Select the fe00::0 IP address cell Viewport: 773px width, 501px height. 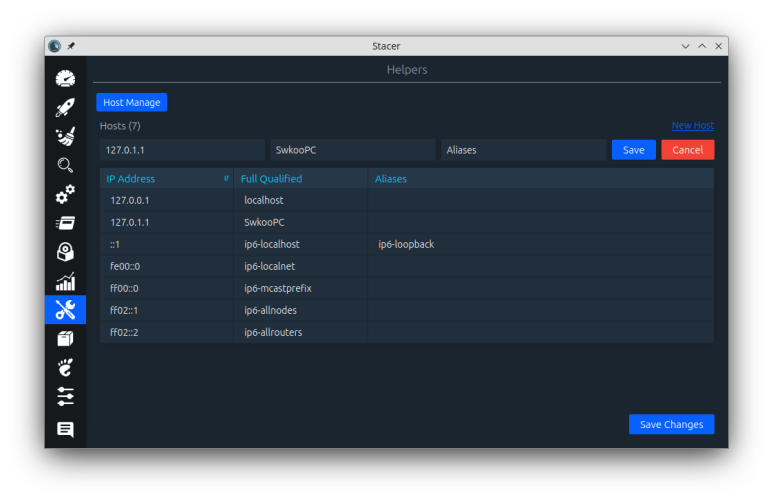[x=167, y=266]
